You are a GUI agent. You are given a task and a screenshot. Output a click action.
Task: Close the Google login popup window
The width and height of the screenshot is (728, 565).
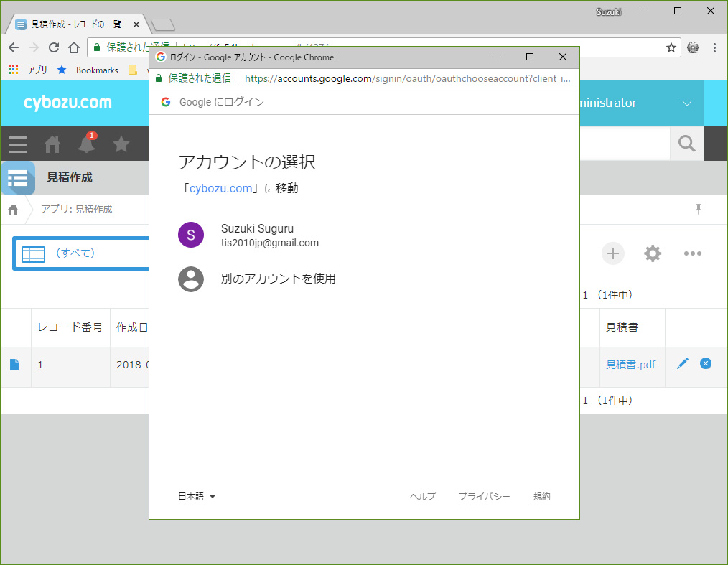pos(563,57)
